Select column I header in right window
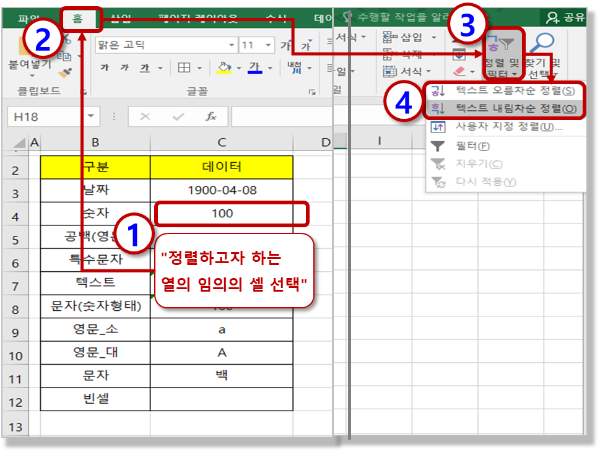Screen dimensions: 600x452 click(x=380, y=141)
